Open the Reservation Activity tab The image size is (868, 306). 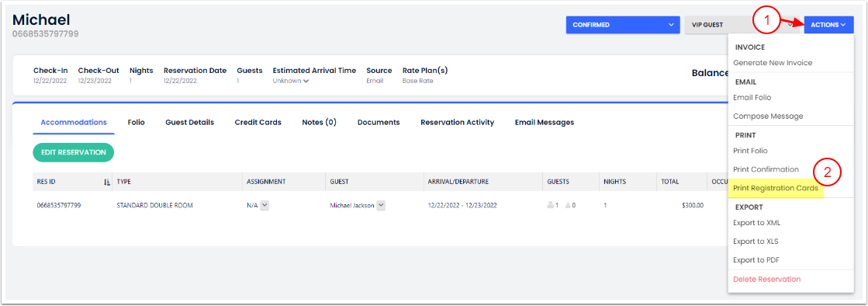(x=457, y=123)
